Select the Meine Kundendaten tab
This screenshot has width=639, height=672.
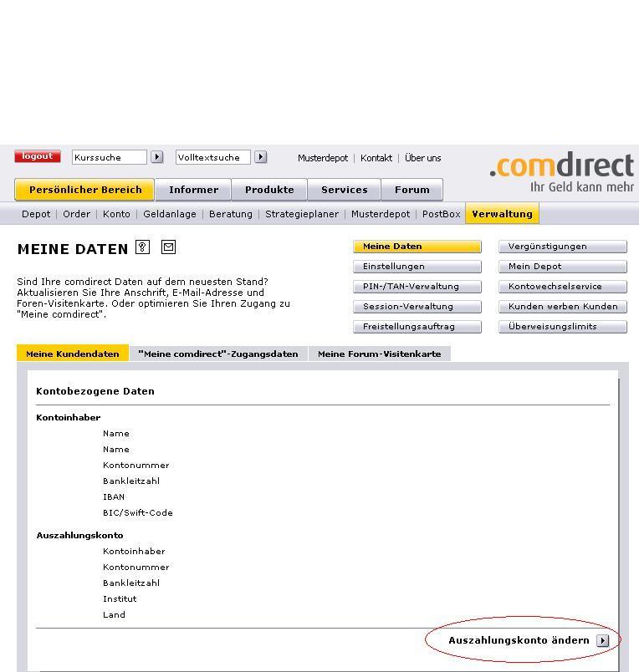(73, 354)
